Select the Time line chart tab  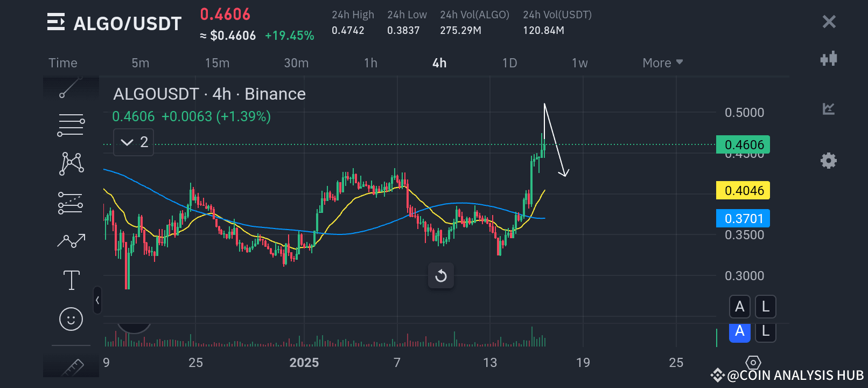pos(63,63)
